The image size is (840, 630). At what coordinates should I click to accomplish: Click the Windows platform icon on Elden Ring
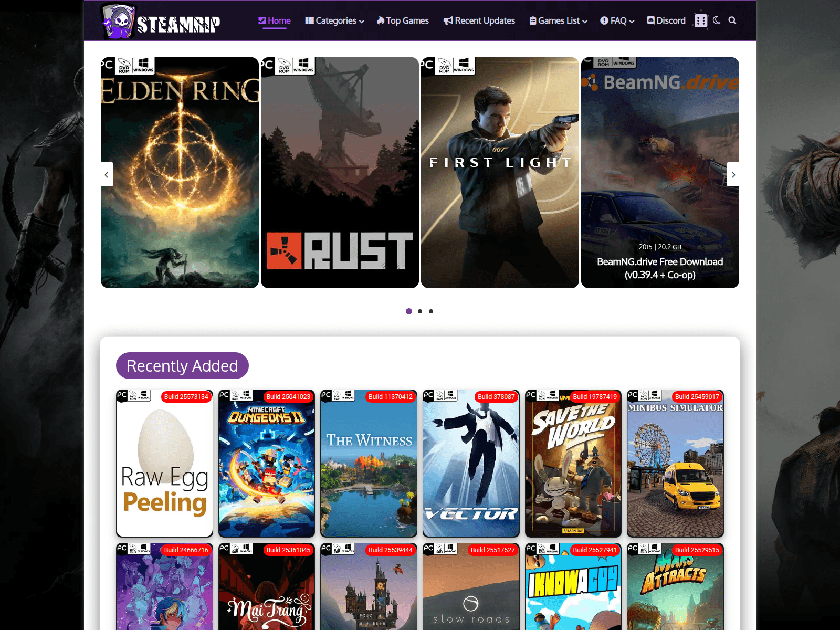point(143,66)
